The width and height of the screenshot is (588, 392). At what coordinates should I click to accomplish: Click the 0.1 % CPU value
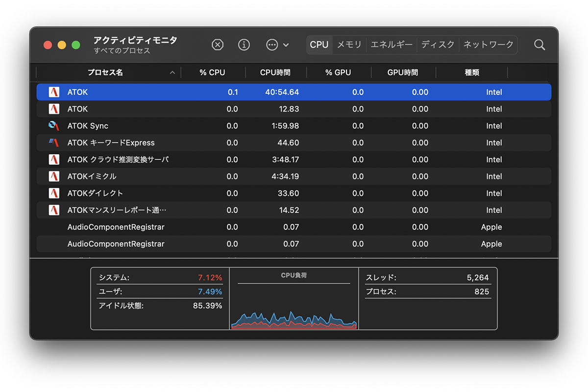pyautogui.click(x=233, y=92)
